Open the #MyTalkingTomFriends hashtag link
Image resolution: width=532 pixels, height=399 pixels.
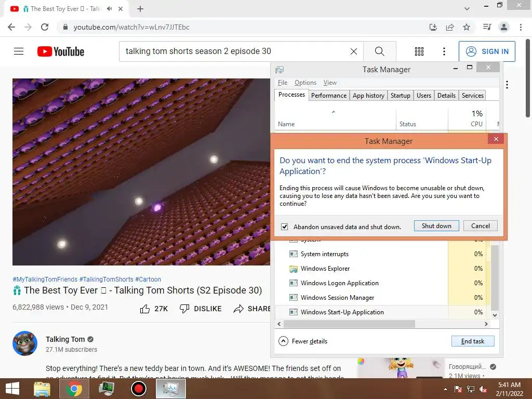[x=45, y=279]
